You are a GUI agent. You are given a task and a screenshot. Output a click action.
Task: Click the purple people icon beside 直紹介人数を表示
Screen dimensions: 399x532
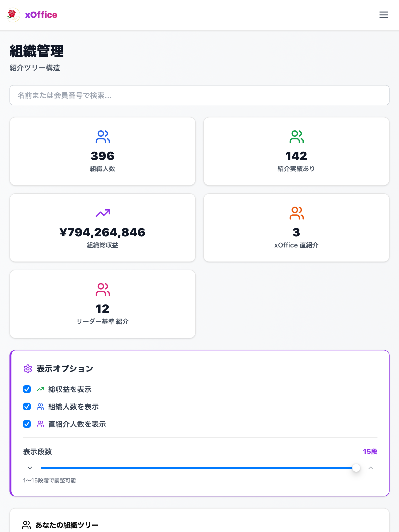click(x=40, y=424)
